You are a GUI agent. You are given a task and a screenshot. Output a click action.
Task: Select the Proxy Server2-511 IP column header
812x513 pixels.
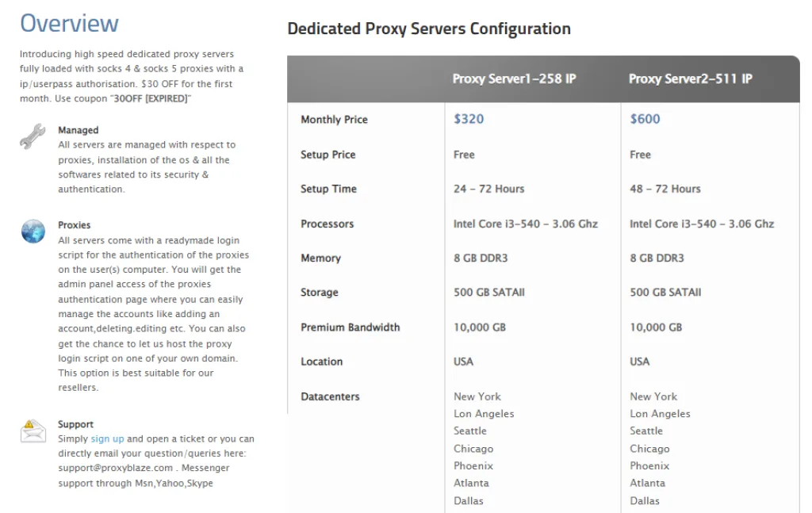[x=690, y=79]
